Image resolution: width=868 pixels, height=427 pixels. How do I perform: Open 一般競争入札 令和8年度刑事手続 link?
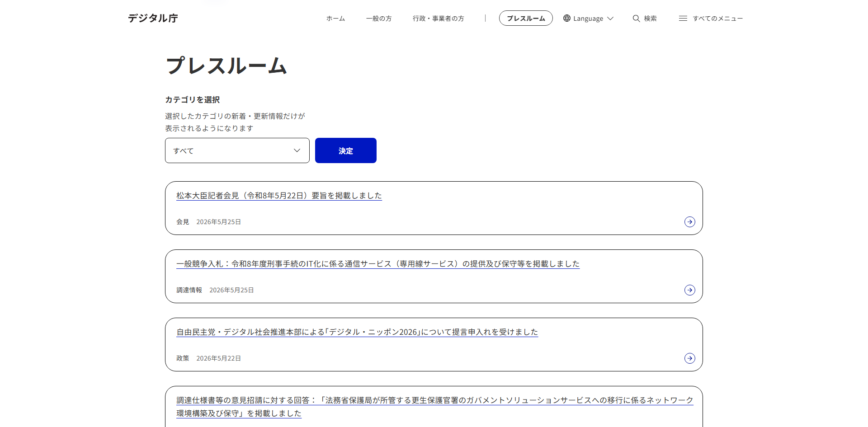click(378, 264)
